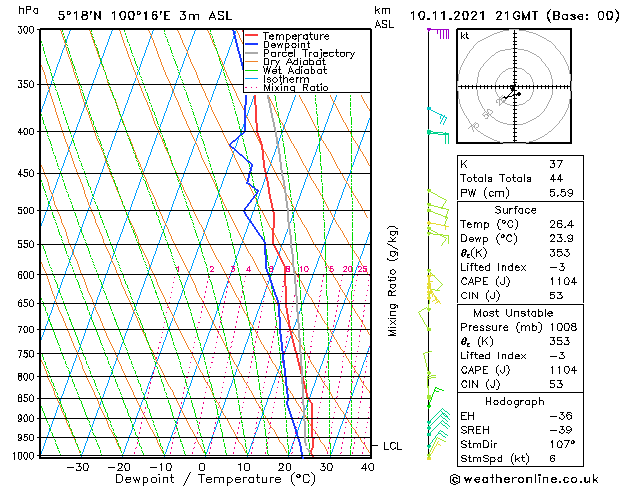Select the 'Dewpoint' legend label
Viewport: 629px width, 486px height.
(286, 45)
